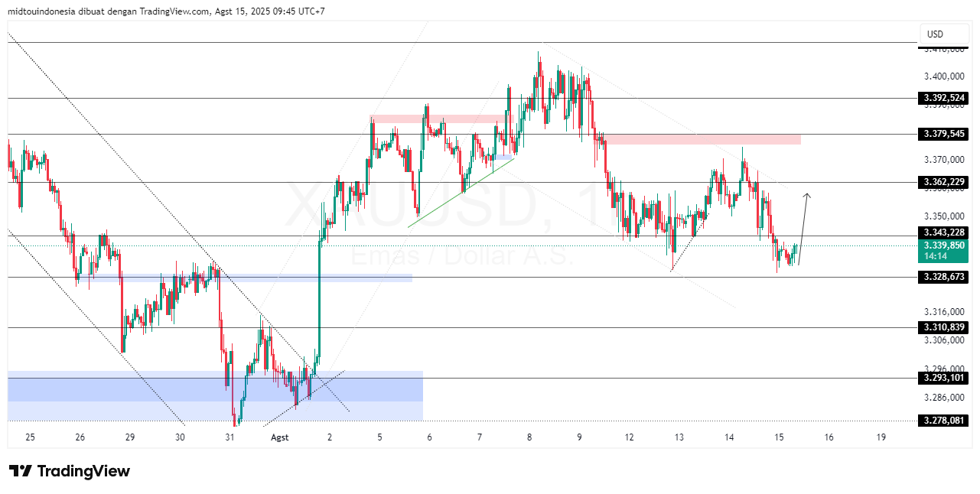Click the 3.310,839 price label

point(943,329)
